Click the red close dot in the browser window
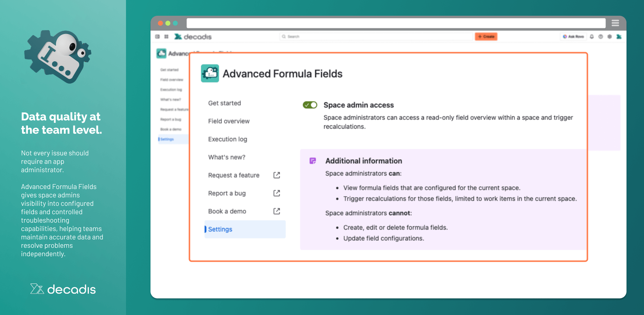Screen dimensions: 644x315 point(160,23)
